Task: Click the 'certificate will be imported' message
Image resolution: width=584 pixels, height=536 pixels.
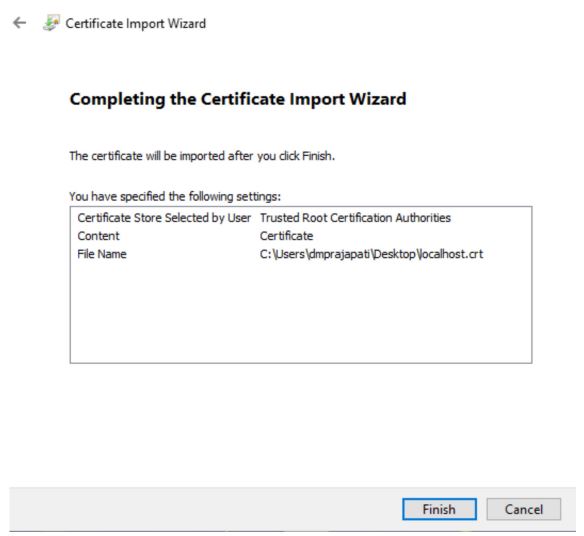Action: [x=202, y=156]
